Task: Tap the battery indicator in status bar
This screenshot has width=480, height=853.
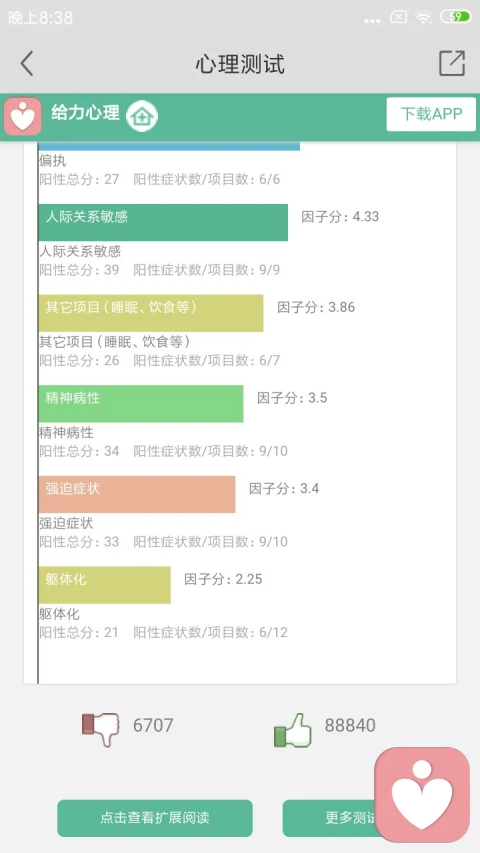Action: [x=456, y=17]
